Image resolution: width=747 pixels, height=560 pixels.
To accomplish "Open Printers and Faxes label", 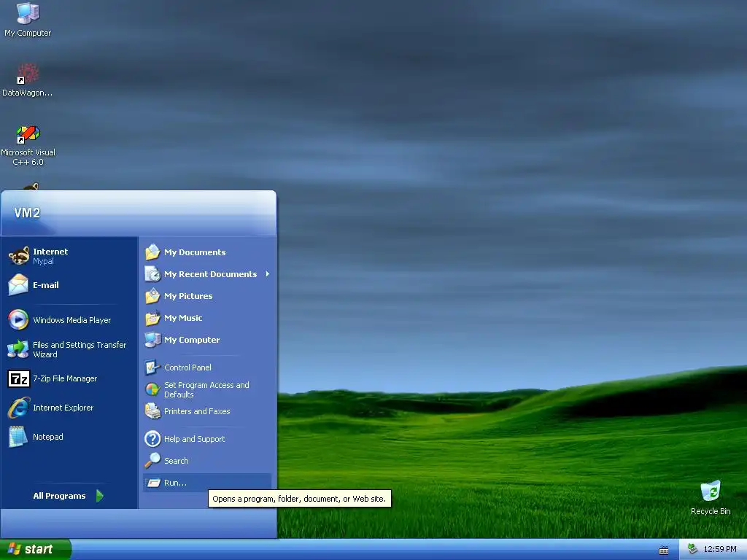I will pos(197,411).
